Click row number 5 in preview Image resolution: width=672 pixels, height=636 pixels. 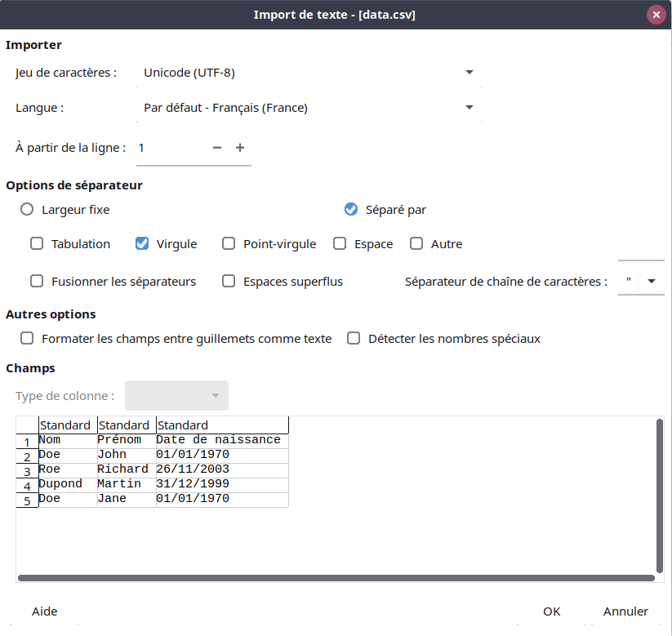click(x=27, y=500)
